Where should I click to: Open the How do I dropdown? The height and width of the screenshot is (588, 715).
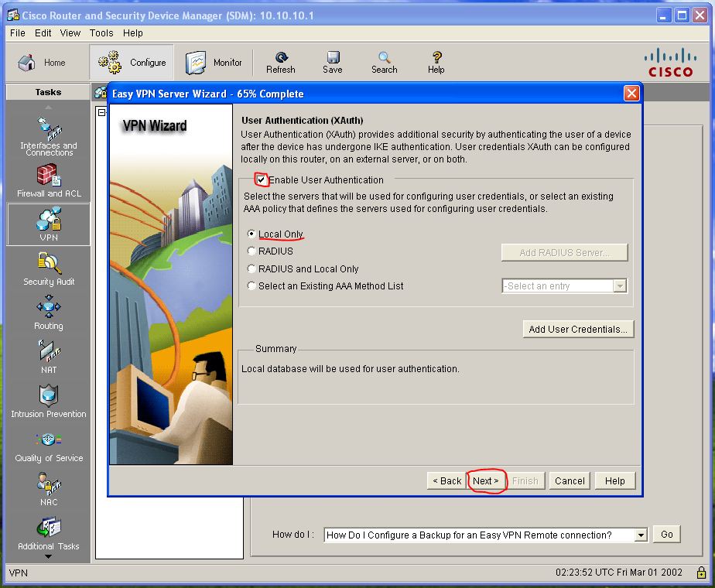click(486, 535)
